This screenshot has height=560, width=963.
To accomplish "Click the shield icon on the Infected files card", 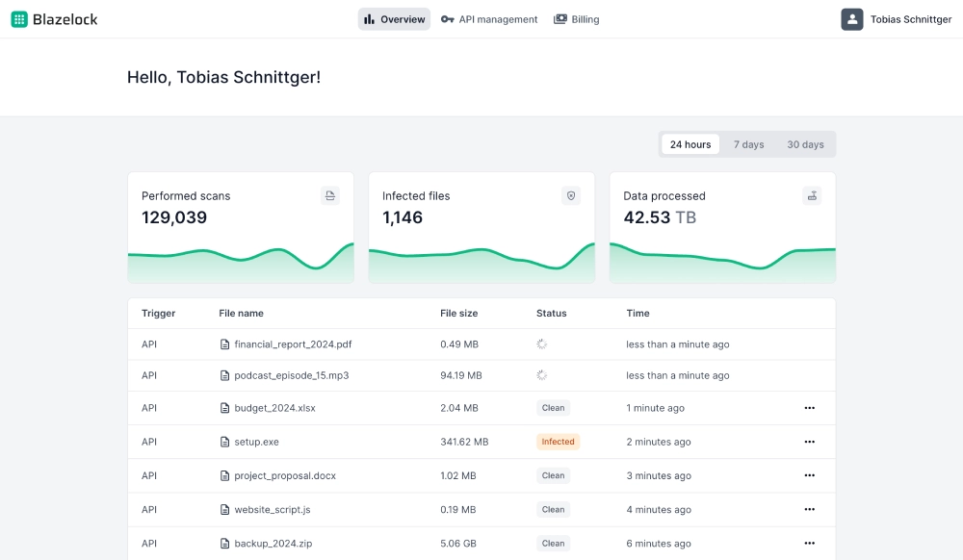I will coord(571,195).
